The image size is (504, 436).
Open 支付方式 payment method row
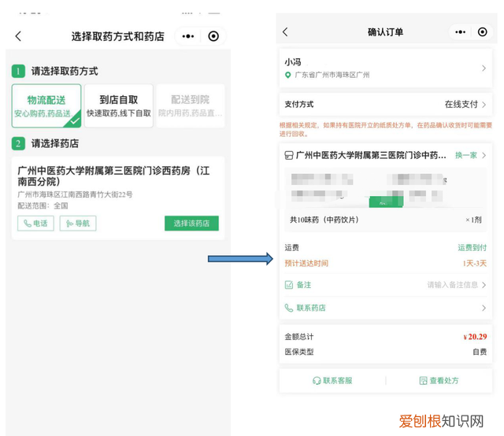386,105
